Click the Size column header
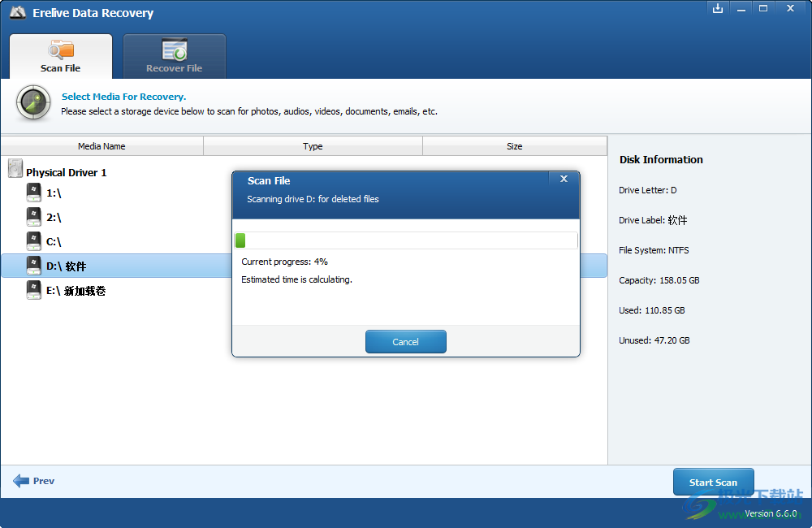Screen dimensions: 812x528 point(515,146)
